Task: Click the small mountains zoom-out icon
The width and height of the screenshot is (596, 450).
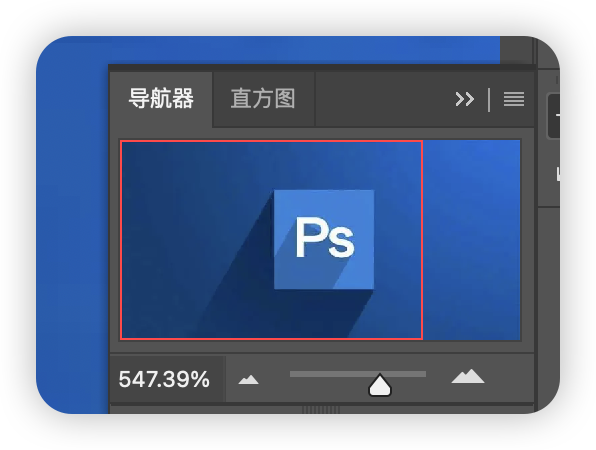Action: click(249, 379)
